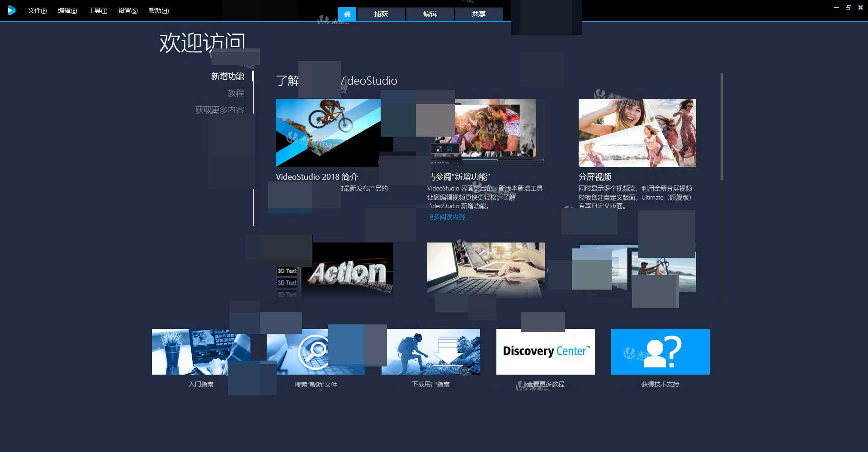The width and height of the screenshot is (868, 452).
Task: Click the 搜索"帮助"文件 label
Action: pyautogui.click(x=316, y=385)
